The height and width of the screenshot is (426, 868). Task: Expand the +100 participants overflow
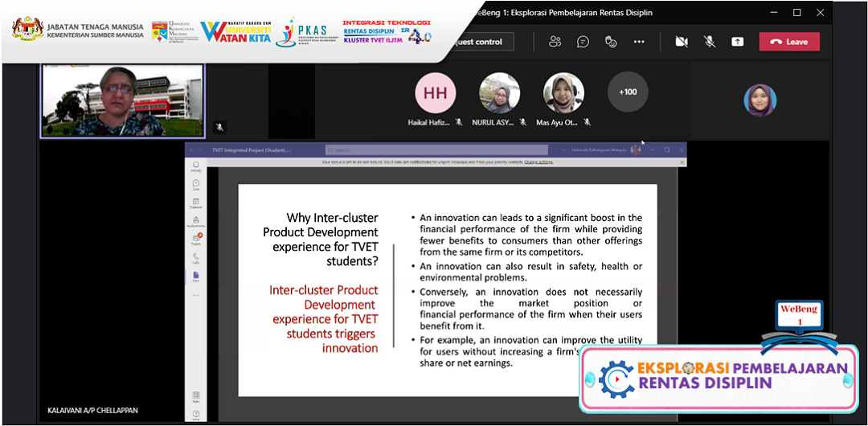(628, 92)
